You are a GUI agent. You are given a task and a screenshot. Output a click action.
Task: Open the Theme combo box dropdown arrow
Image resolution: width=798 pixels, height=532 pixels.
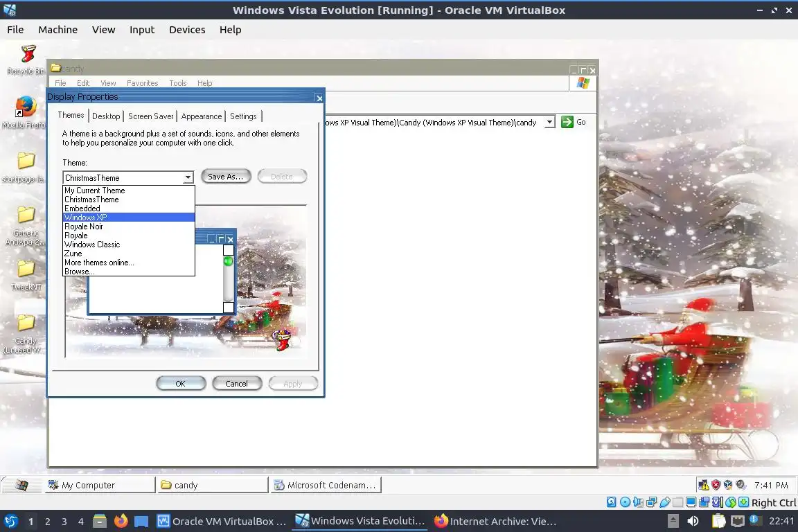point(188,177)
